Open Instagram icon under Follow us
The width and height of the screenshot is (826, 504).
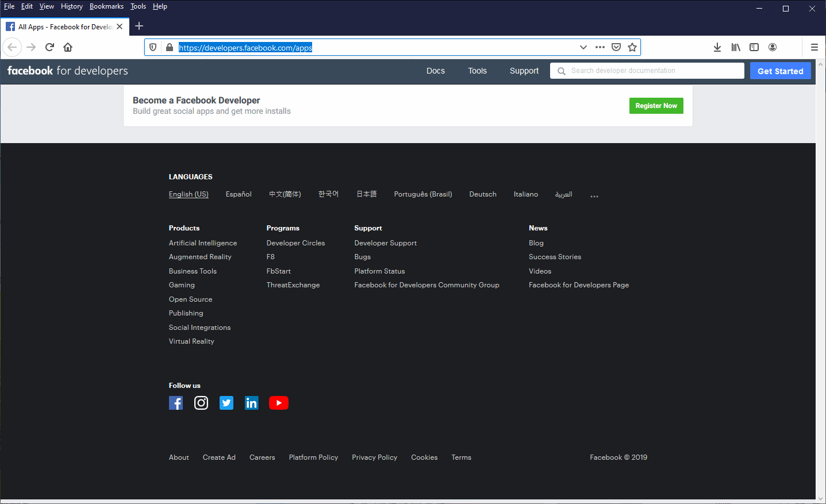coord(201,403)
